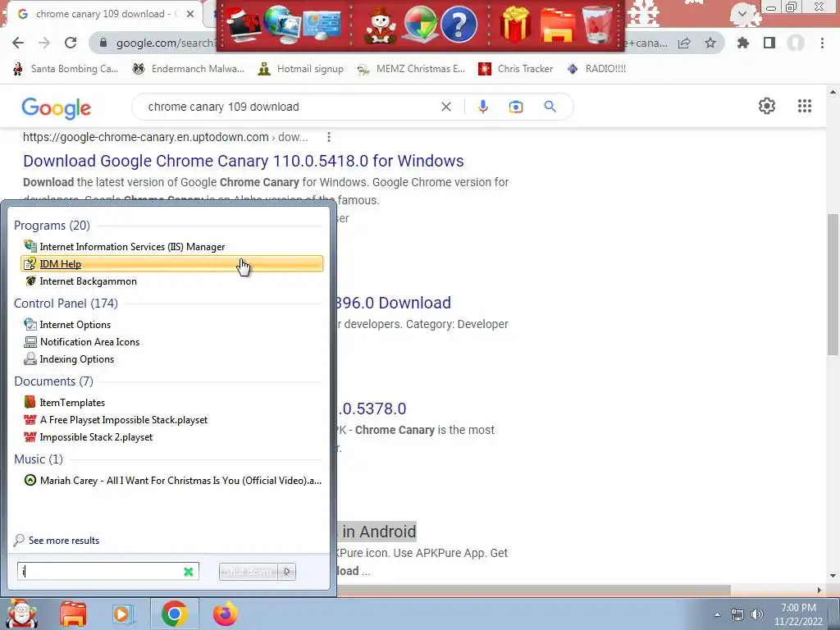Click the snowman icon in the dock
Screen dimensions: 840x630
[x=380, y=25]
